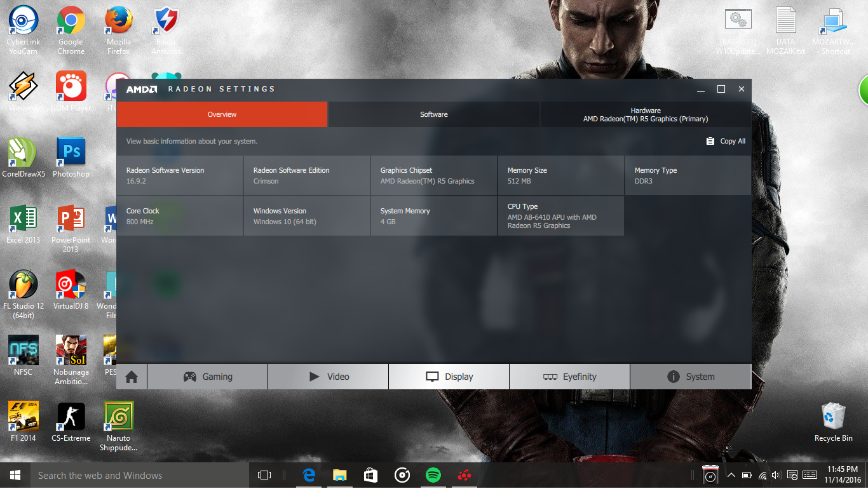868x489 pixels.
Task: Switch to the Overview tab
Action: pos(222,114)
